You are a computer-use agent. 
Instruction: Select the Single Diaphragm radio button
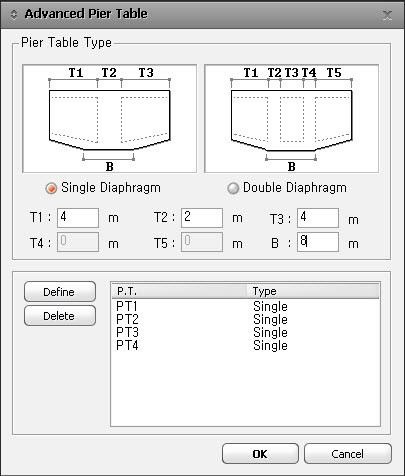pyautogui.click(x=51, y=188)
